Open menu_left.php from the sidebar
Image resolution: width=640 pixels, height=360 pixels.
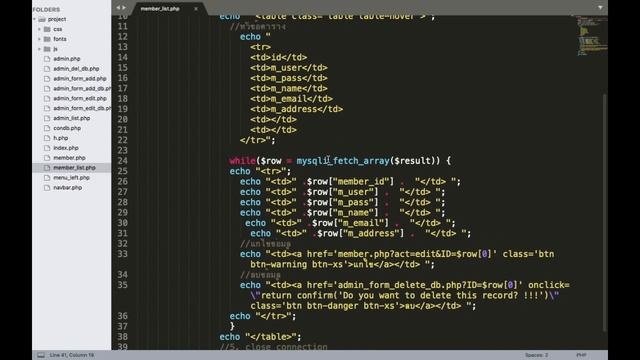[71, 178]
